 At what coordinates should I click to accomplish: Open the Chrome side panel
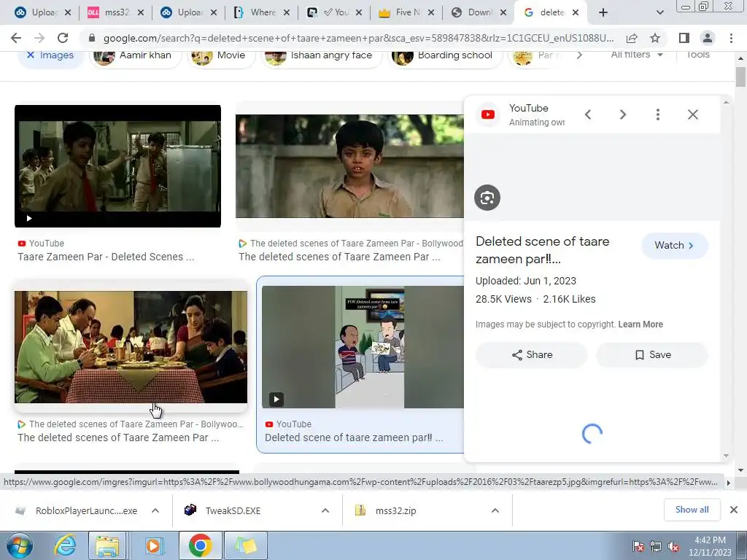coord(684,38)
